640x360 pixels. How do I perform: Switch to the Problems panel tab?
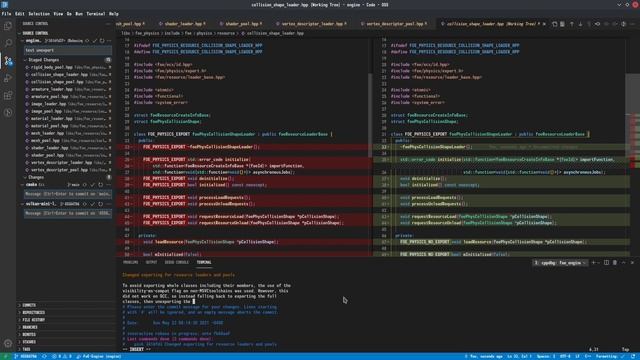131,262
